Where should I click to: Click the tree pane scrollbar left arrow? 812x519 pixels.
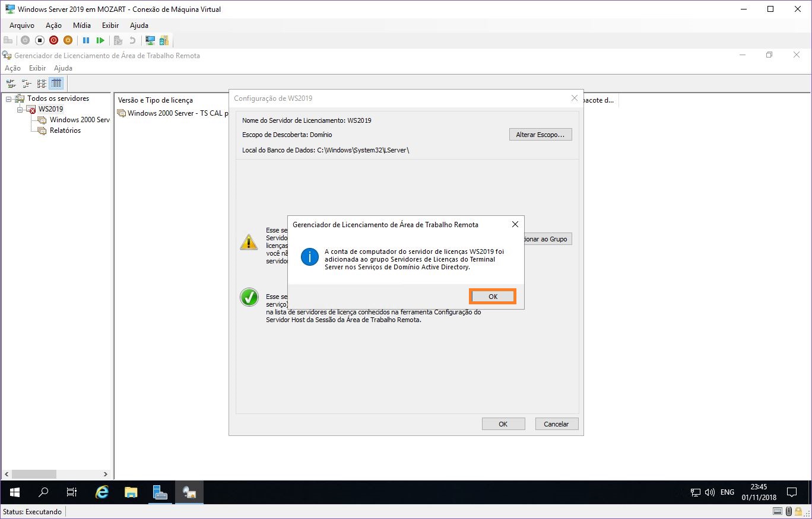coord(7,475)
